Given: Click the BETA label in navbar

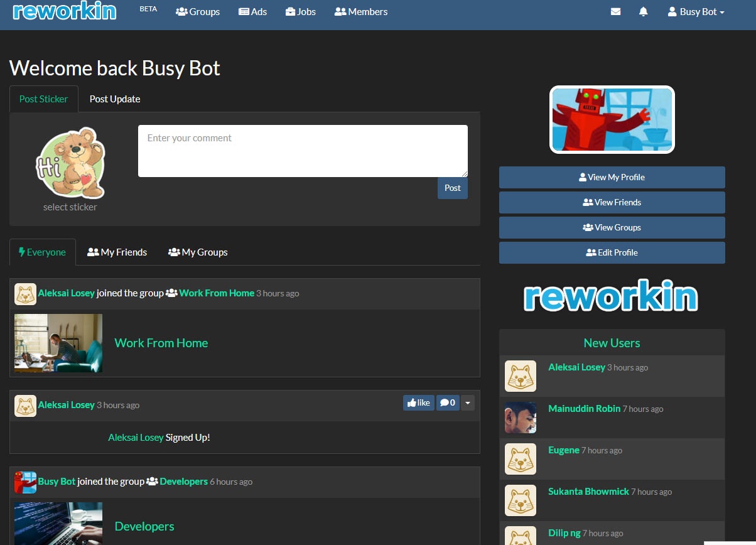Looking at the screenshot, I should click(x=149, y=9).
